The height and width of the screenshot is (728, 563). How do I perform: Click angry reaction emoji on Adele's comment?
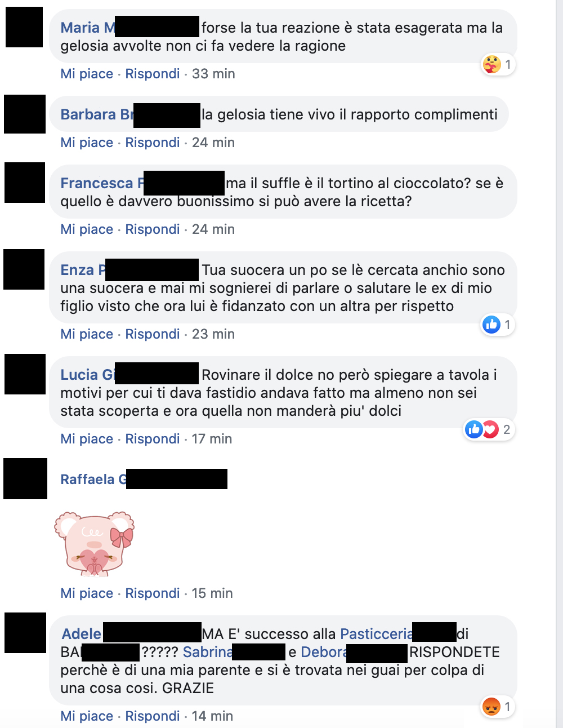pos(491,707)
